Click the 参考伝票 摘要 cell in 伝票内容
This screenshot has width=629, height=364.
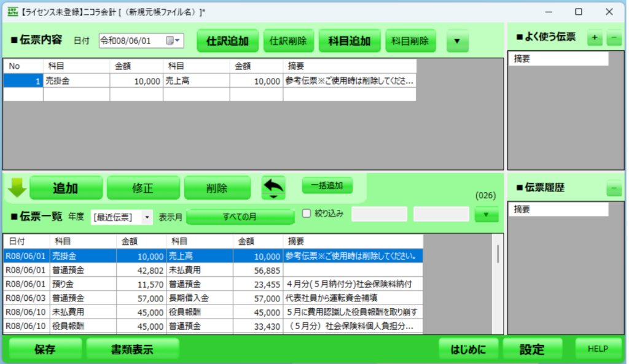pyautogui.click(x=350, y=81)
